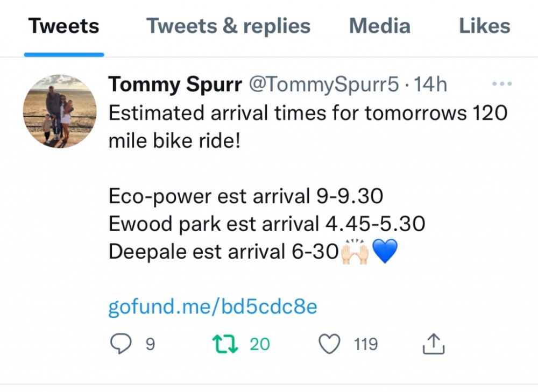538x392 pixels.
Task: Open Tommy Spurr's profile picture
Action: click(60, 111)
